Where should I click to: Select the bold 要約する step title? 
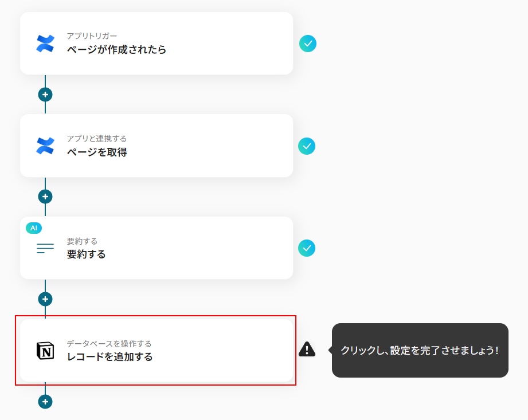click(x=87, y=254)
